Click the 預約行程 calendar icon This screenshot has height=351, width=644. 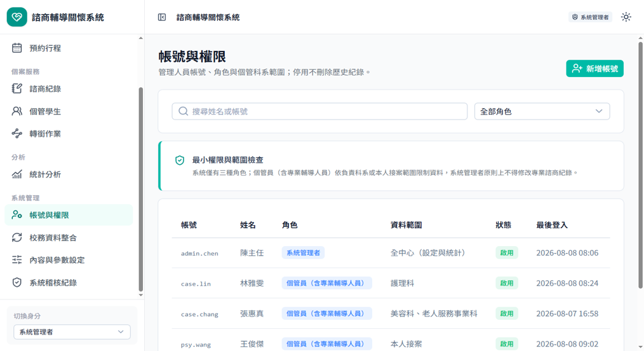point(17,48)
